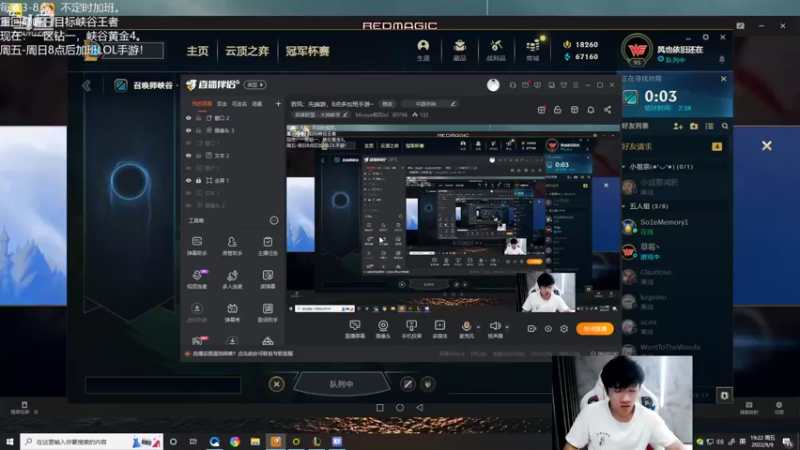Open stream settings gear beside 关闭直播
Image resolution: width=800 pixels, height=450 pixels.
click(x=564, y=329)
